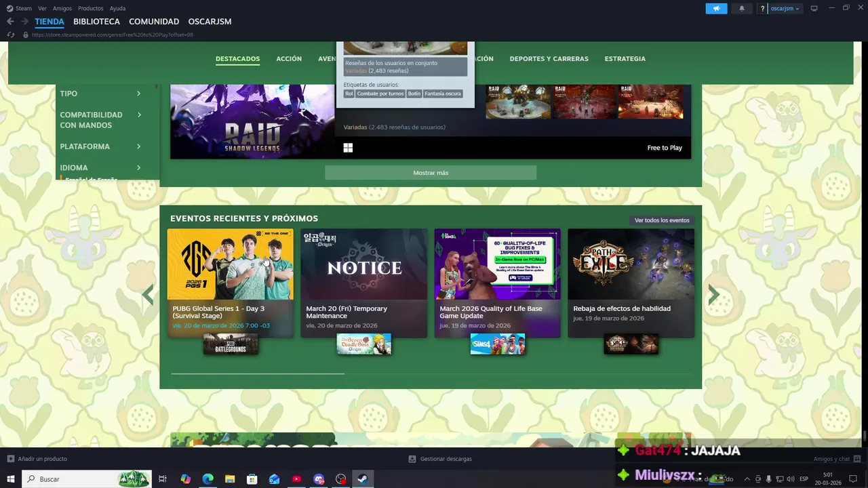Open March 20 Temporary Maintenance event

pyautogui.click(x=364, y=283)
